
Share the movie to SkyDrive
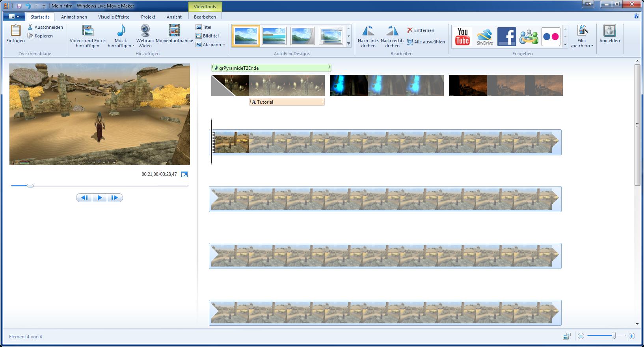click(485, 37)
